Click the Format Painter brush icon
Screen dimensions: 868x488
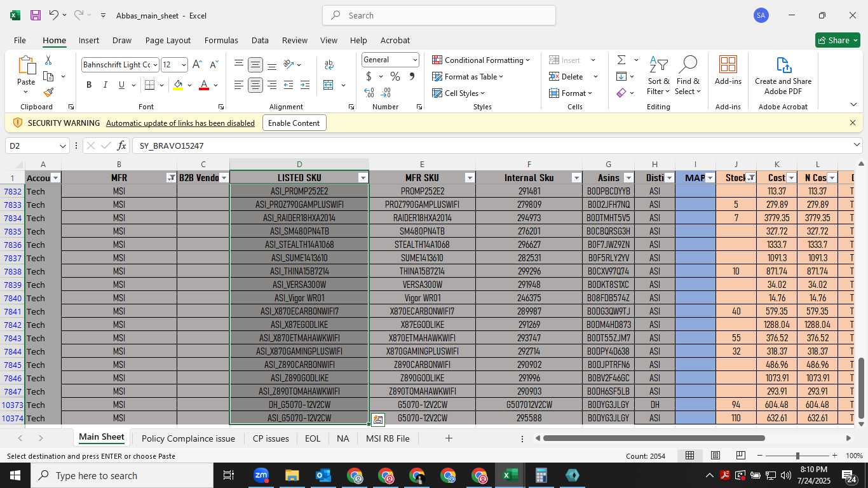[x=48, y=92]
